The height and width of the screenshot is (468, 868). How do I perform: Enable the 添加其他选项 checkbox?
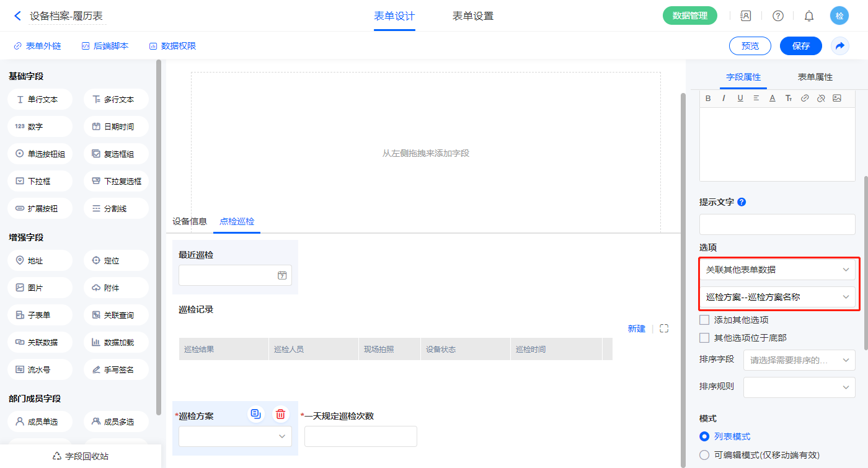pyautogui.click(x=704, y=320)
